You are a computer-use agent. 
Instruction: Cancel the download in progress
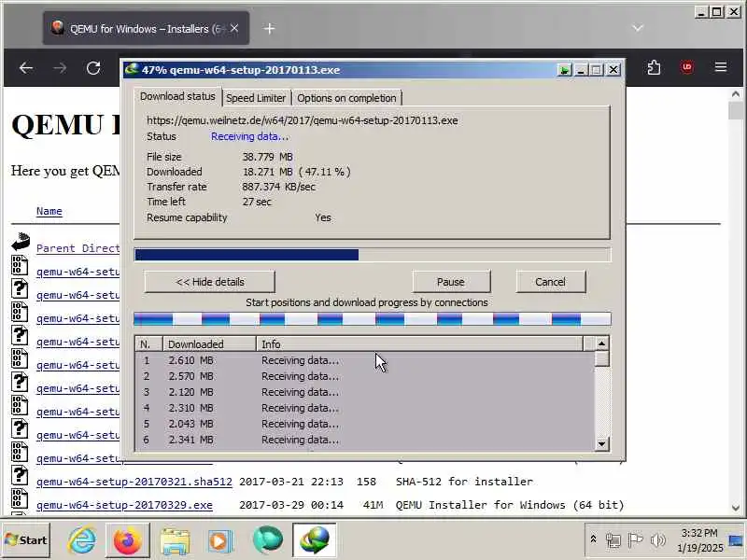550,282
